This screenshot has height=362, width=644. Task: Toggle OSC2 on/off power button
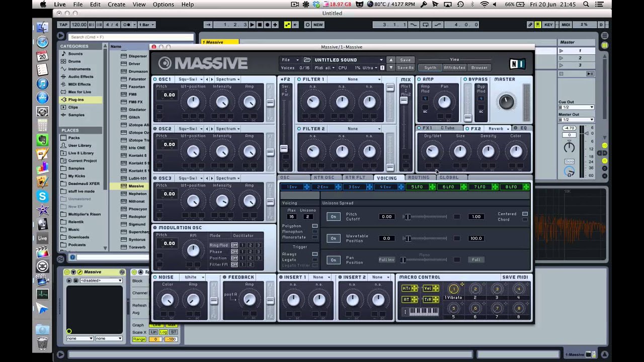coord(155,129)
